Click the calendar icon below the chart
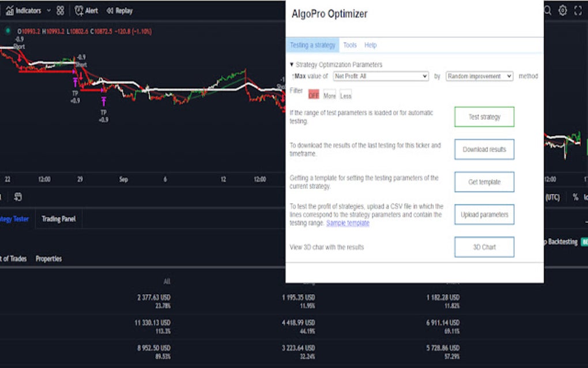588x368 pixels. pos(18,197)
